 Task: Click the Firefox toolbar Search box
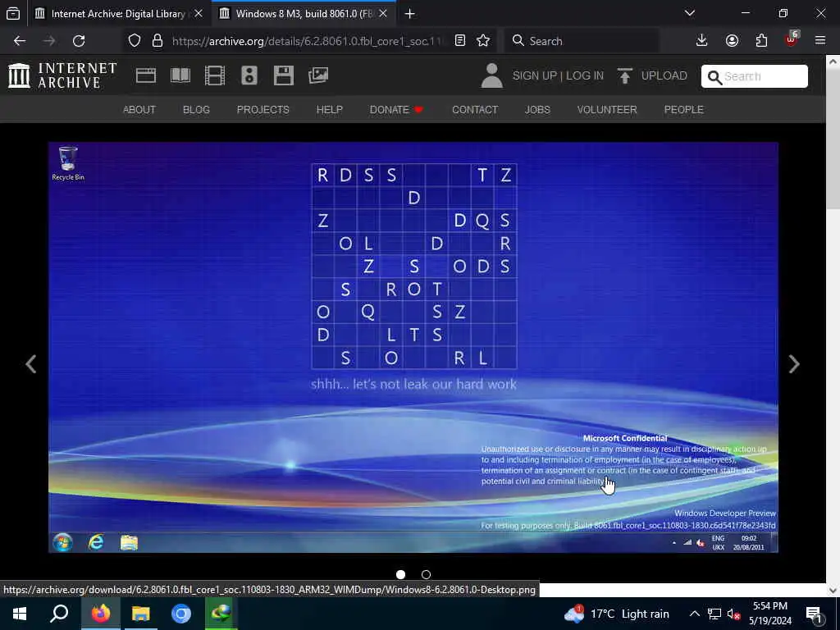tap(582, 41)
